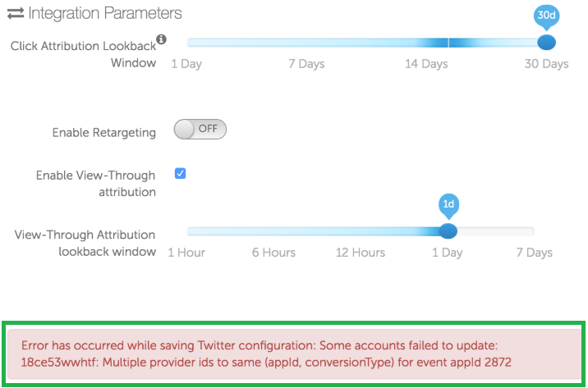
Task: Set view-through window to 7 Days
Action: 534,231
